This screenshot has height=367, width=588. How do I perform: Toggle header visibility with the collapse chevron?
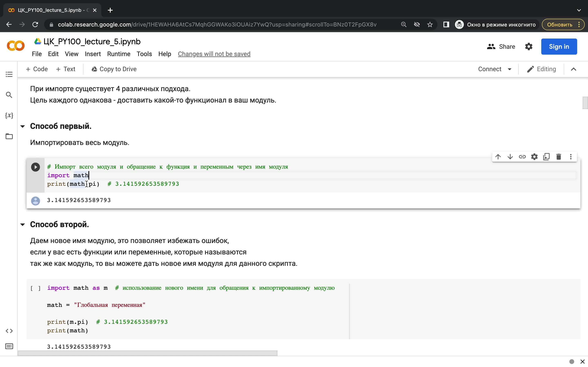pyautogui.click(x=574, y=69)
